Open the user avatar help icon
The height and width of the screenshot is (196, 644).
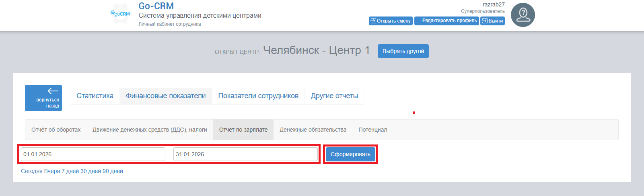(523, 15)
